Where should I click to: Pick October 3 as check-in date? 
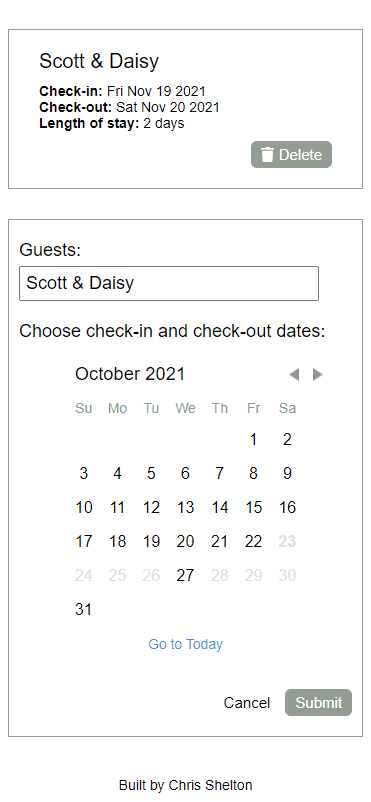tap(83, 474)
